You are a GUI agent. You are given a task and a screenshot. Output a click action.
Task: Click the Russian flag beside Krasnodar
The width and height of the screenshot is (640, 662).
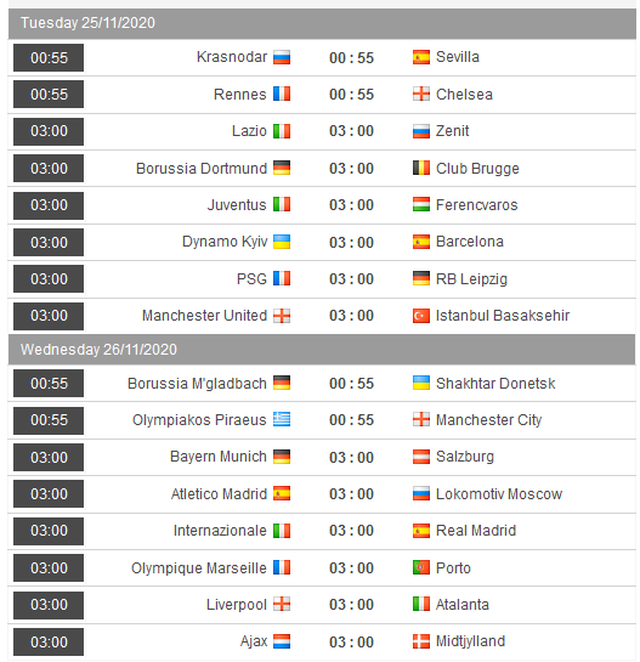tap(281, 57)
